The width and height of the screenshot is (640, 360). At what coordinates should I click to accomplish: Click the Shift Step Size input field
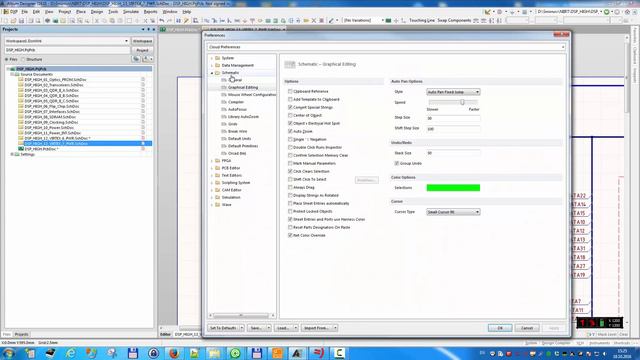tap(453, 129)
